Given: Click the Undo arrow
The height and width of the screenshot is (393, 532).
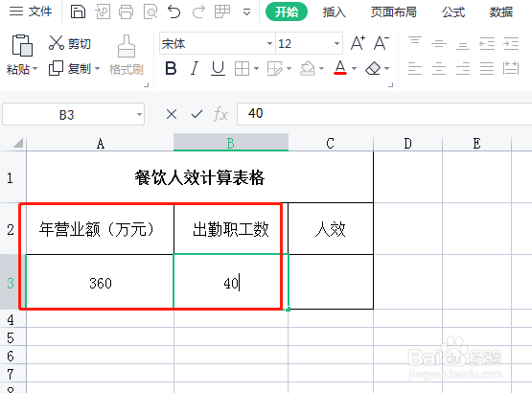Looking at the screenshot, I should tap(174, 12).
